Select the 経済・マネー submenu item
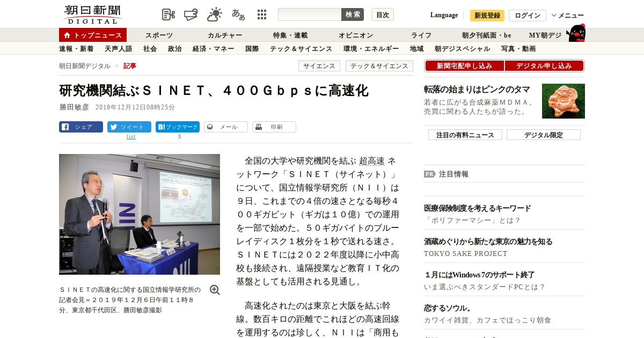This screenshot has width=644, height=338. click(x=213, y=49)
